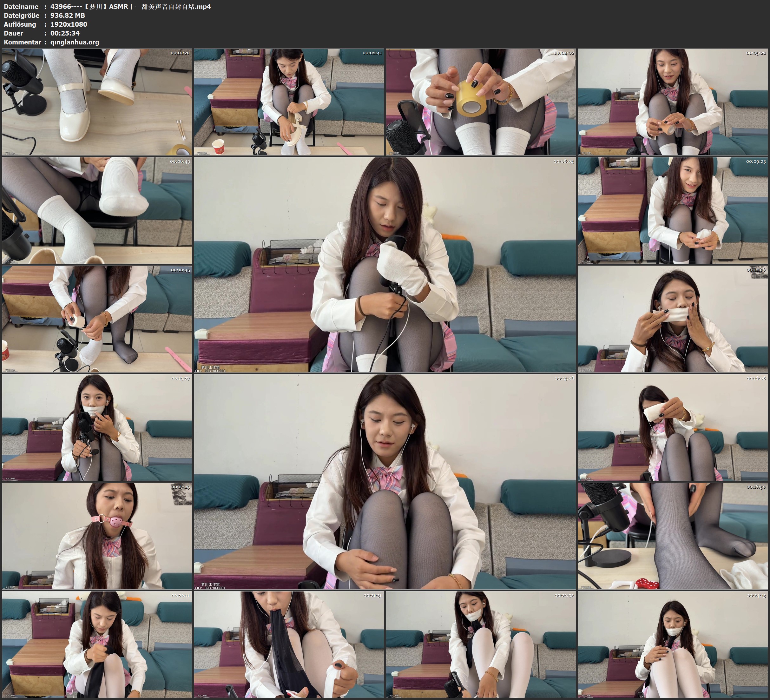This screenshot has height=700, width=770.
Task: Open the thumbnail marked 00:10:45
Action: [97, 319]
